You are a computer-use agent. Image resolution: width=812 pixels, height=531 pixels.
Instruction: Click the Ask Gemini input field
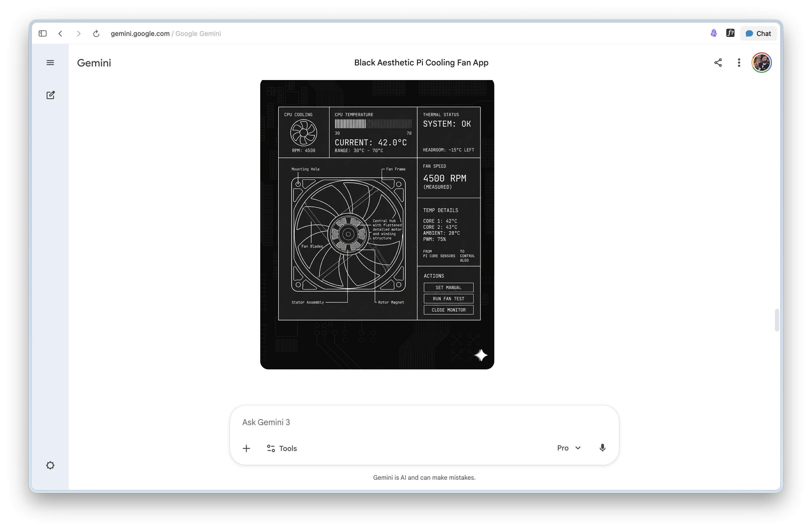[375, 422]
